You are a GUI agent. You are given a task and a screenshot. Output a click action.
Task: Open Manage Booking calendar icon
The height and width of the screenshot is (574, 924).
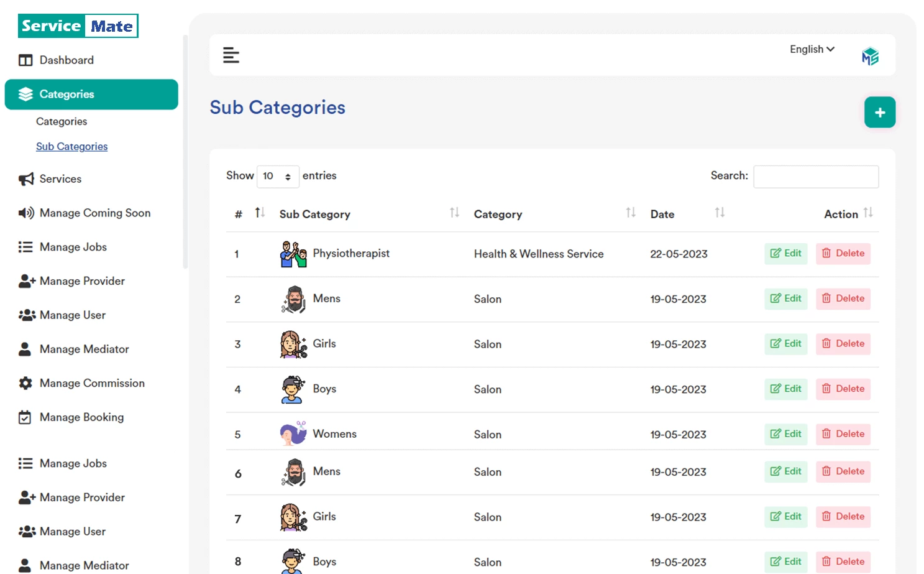[x=25, y=417]
